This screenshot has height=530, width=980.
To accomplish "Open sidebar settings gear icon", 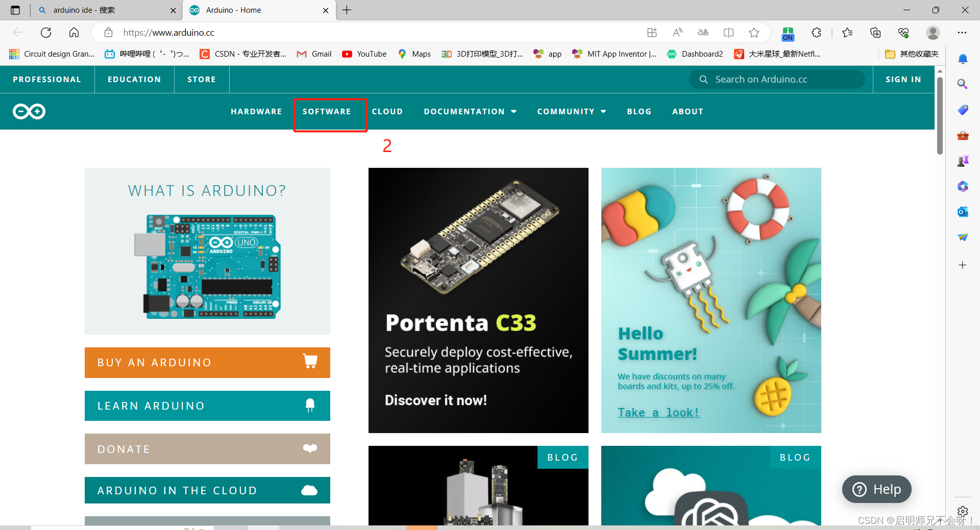I will pos(963,511).
